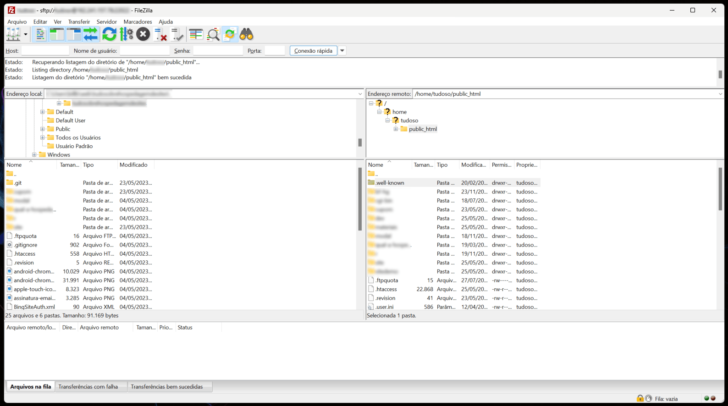Expand Todos os Usuários tree node
The height and width of the screenshot is (406, 728).
point(42,138)
